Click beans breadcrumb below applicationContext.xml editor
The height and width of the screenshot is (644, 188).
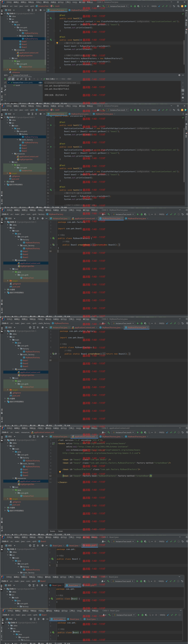[53, 531]
